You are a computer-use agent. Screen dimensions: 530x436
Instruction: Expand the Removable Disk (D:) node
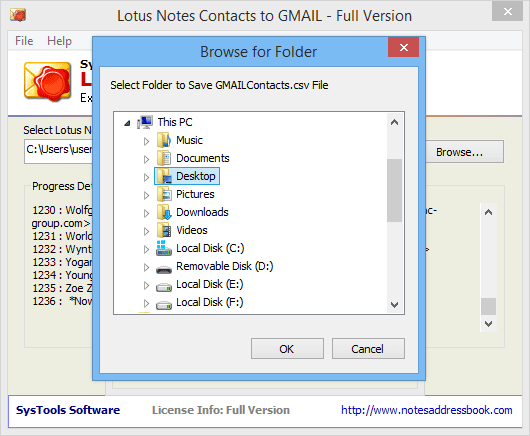[x=146, y=267]
